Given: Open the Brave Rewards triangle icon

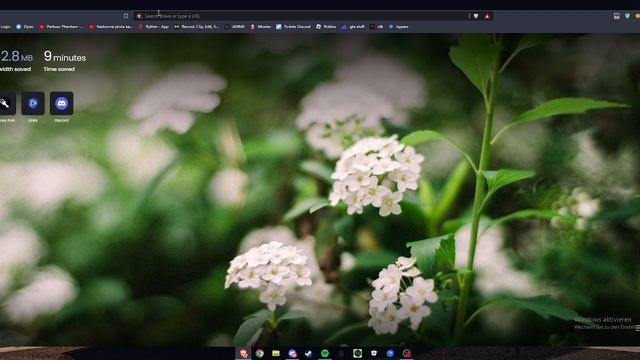Looking at the screenshot, I should (487, 16).
